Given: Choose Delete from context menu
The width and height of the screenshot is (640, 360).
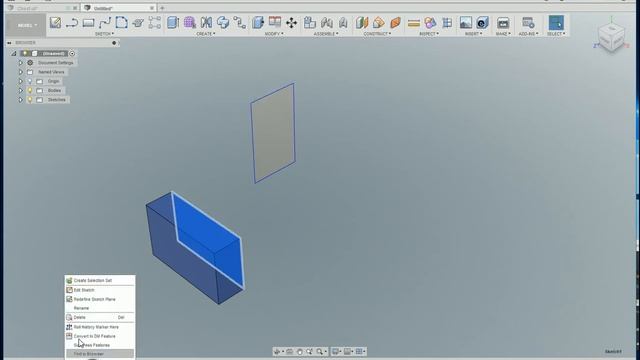Looking at the screenshot, I should click(x=100, y=317).
